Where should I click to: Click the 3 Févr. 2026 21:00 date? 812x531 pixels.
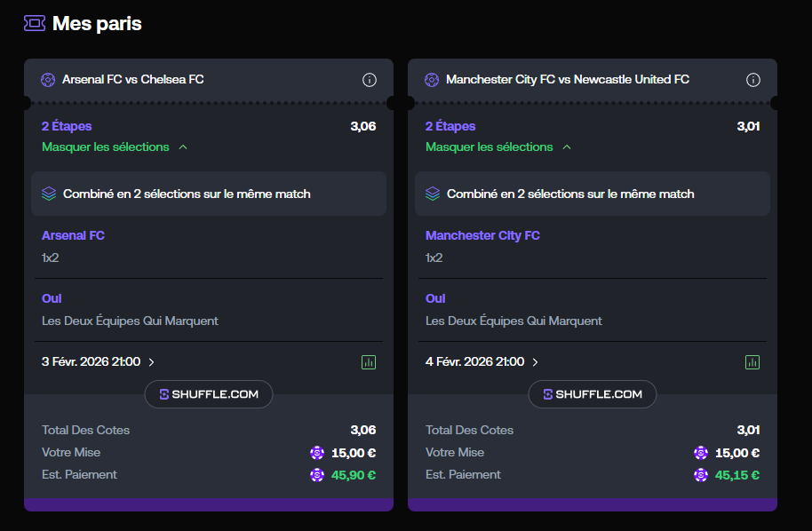(92, 361)
